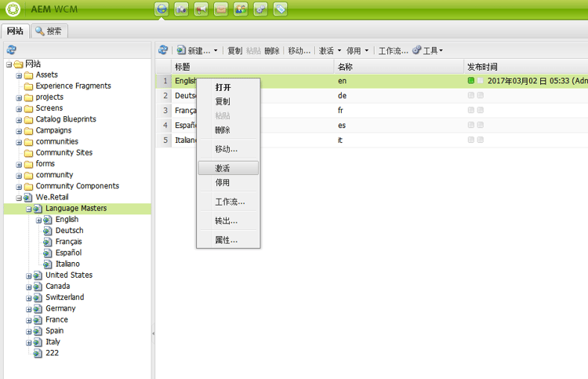588x379 pixels.
Task: Open the Tagging tag icon
Action: pos(281,9)
